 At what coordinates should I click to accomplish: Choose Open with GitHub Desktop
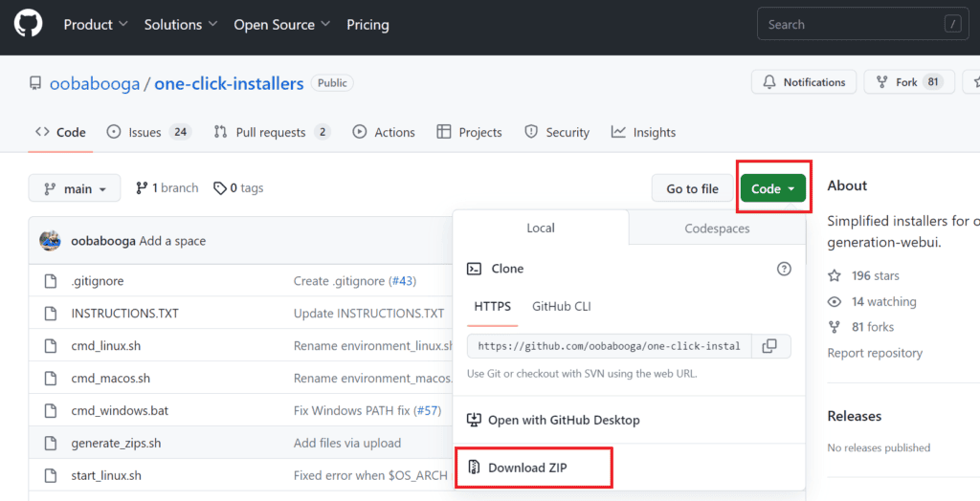[563, 420]
